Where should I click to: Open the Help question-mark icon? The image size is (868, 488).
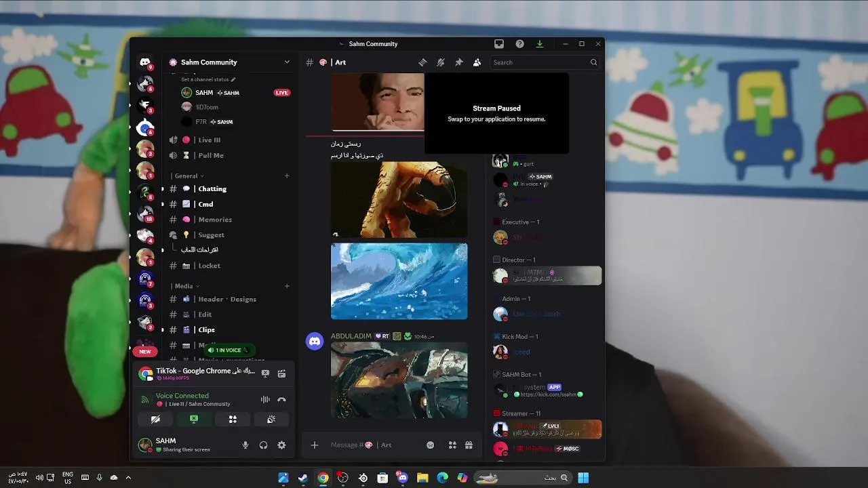click(519, 44)
